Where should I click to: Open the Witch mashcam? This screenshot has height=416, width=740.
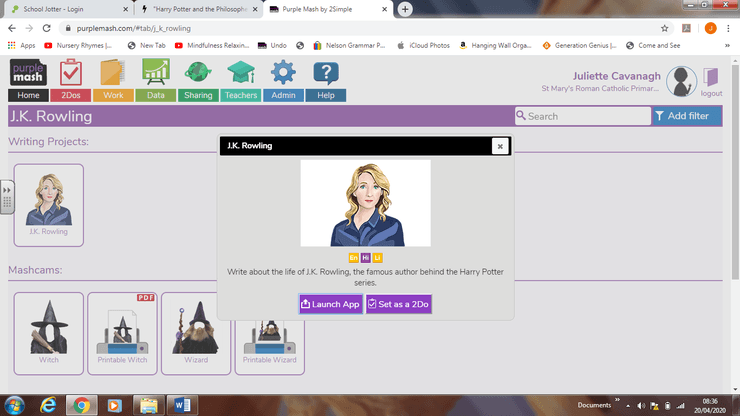(49, 333)
